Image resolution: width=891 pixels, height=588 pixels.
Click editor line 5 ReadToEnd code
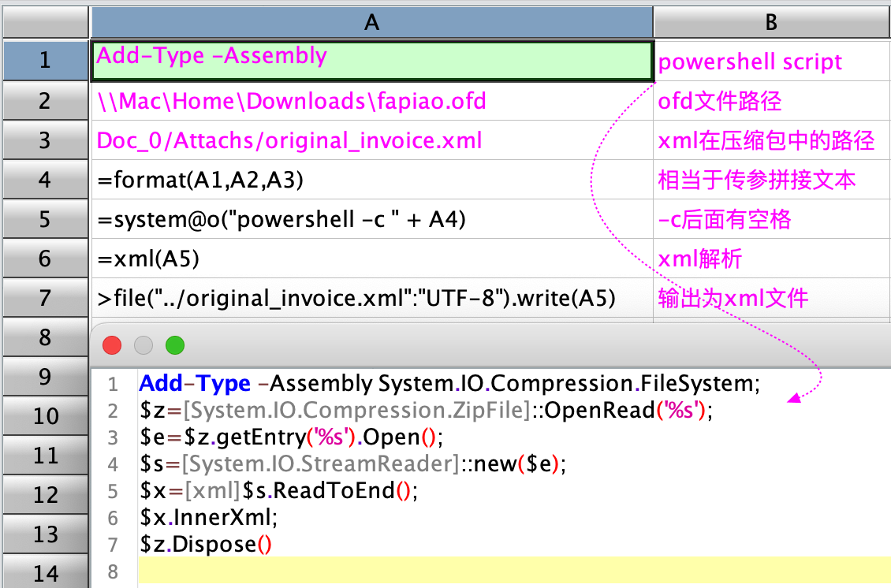tap(279, 490)
